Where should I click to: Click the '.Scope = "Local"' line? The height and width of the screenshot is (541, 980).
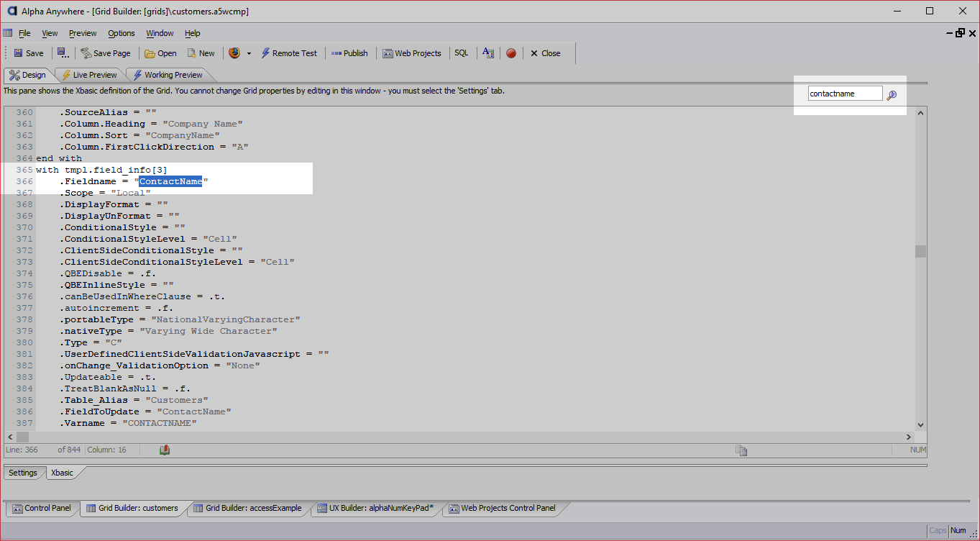point(105,193)
